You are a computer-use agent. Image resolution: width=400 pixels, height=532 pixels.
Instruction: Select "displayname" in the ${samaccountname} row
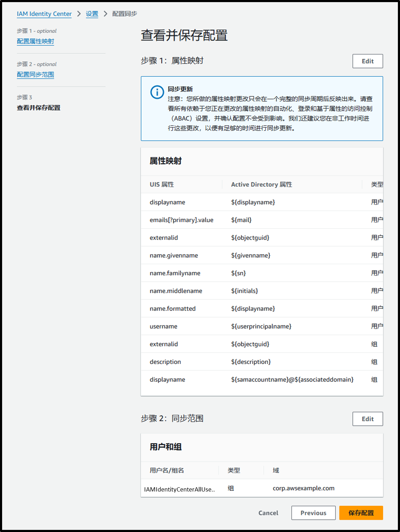coord(167,380)
